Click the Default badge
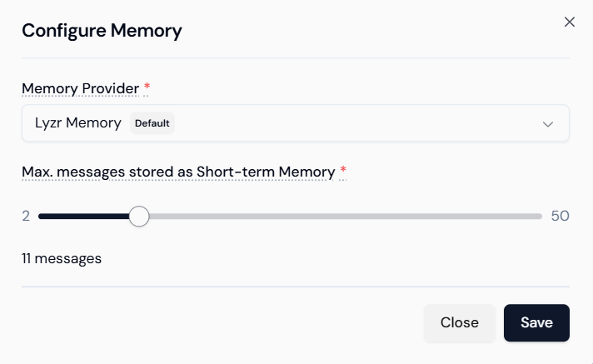 152,123
